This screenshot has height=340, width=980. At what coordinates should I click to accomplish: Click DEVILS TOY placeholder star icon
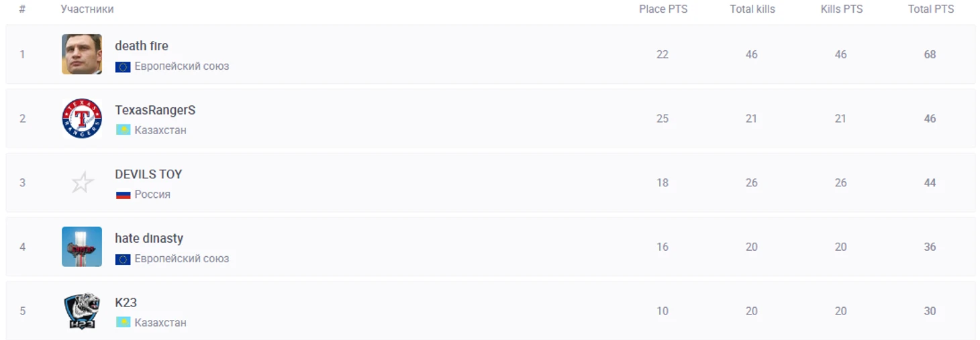click(82, 182)
